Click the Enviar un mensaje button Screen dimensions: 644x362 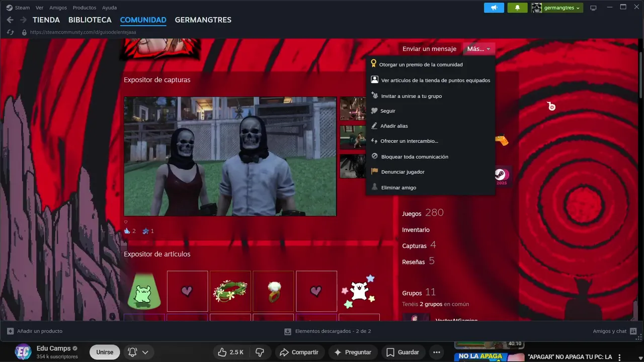[x=429, y=49]
